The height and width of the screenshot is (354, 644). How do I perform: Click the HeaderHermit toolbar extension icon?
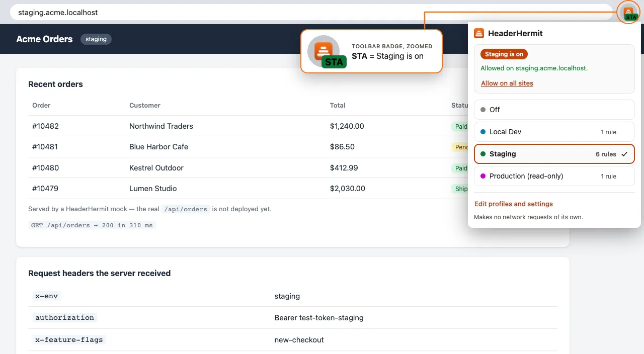pos(628,12)
